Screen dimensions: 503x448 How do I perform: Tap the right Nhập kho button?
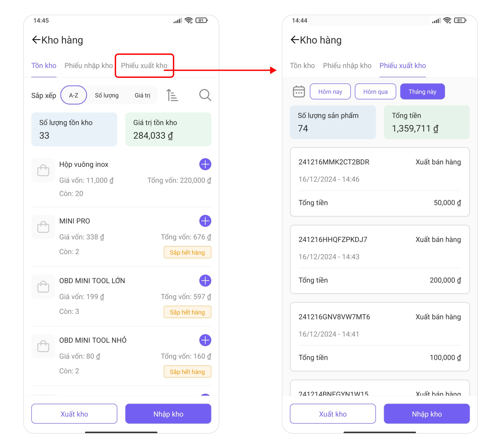[x=427, y=414]
